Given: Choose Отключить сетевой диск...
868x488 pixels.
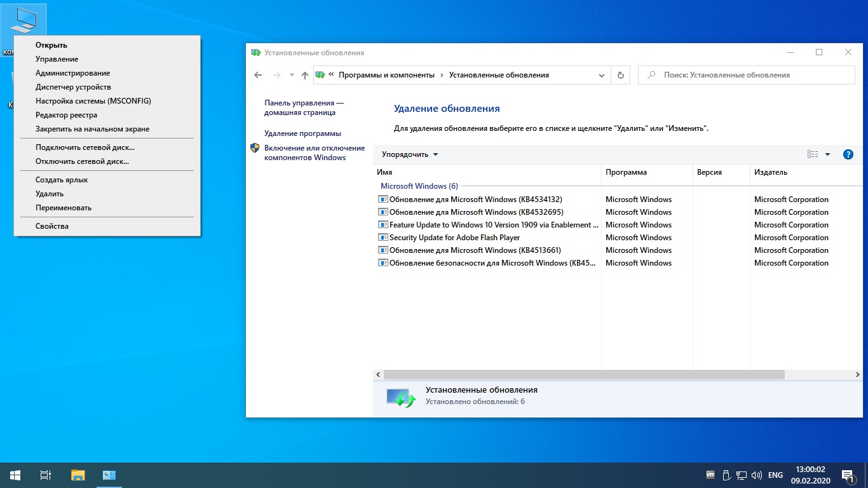Looking at the screenshot, I should point(107,161).
